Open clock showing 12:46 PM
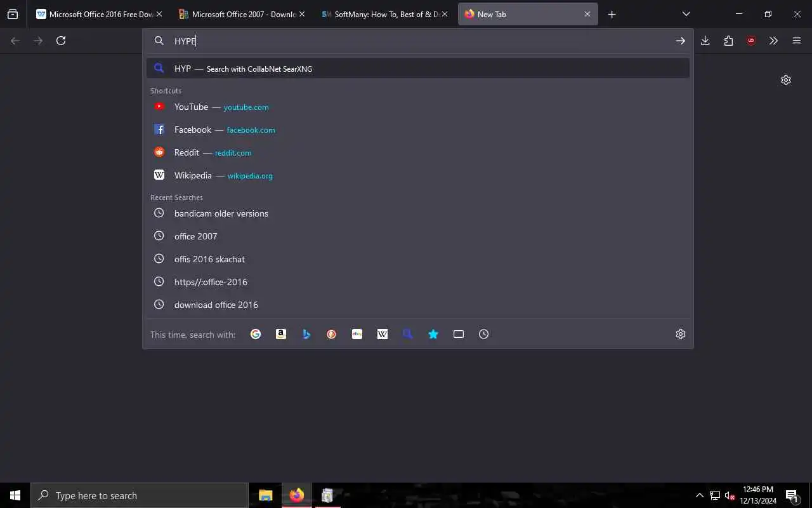Screen dimensions: 812x508 click(758, 495)
